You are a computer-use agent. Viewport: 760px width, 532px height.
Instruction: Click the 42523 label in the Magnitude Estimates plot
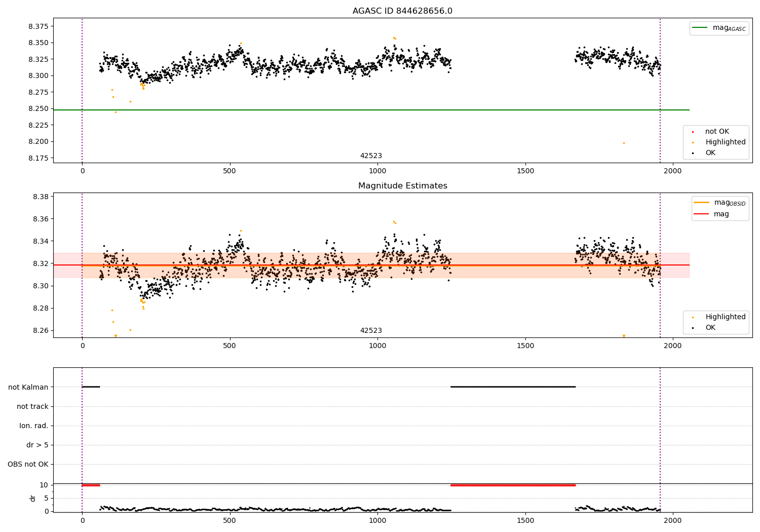pos(371,331)
